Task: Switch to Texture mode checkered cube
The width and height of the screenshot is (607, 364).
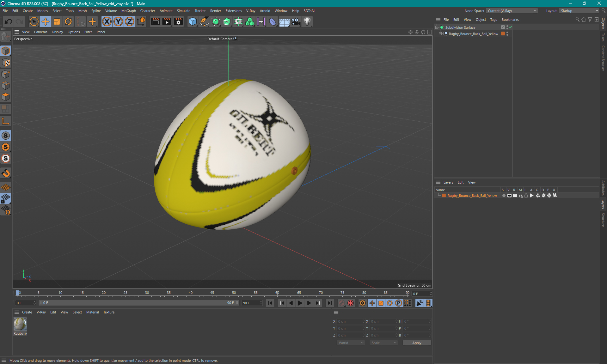Action: (6, 63)
